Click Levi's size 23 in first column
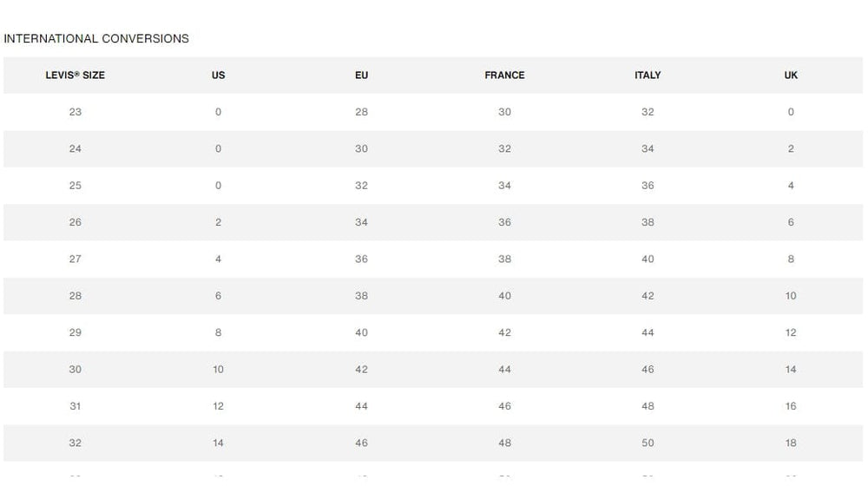The height and width of the screenshot is (499, 868). pos(76,112)
